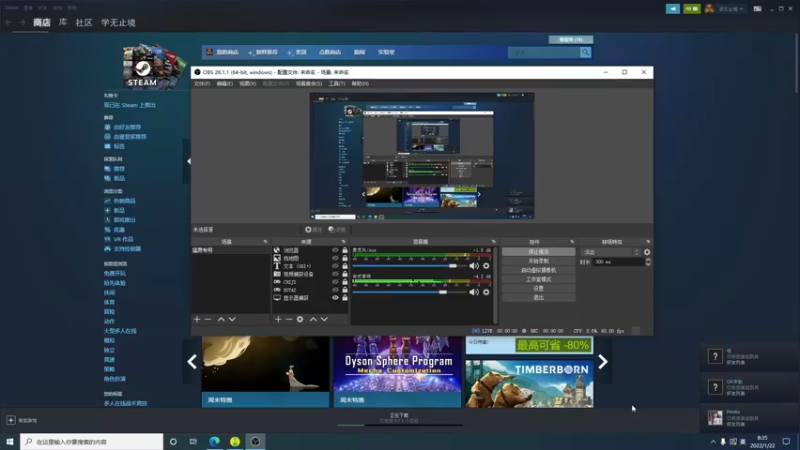Switch to Steam 库 tab
Screen dimensions: 800x450
tap(63, 22)
